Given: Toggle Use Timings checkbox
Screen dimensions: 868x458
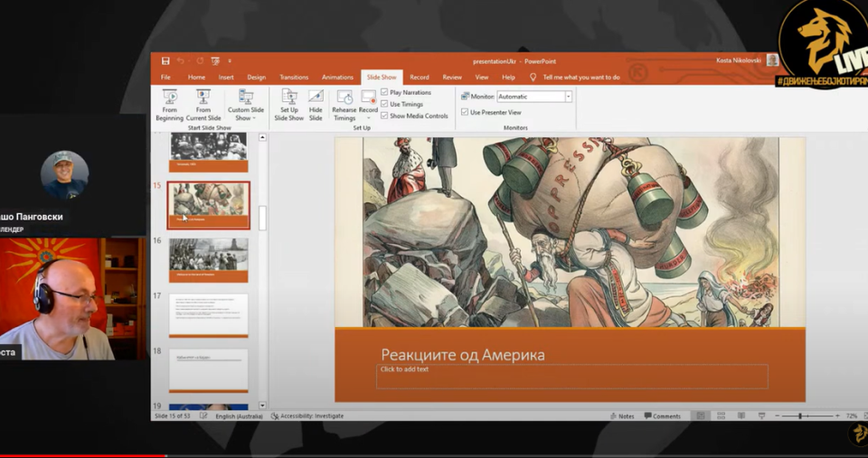Looking at the screenshot, I should click(384, 104).
